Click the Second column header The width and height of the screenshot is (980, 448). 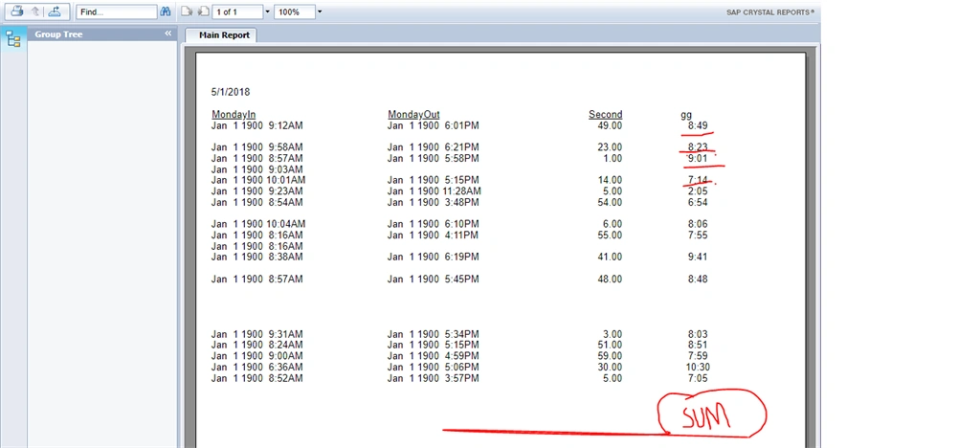click(605, 114)
